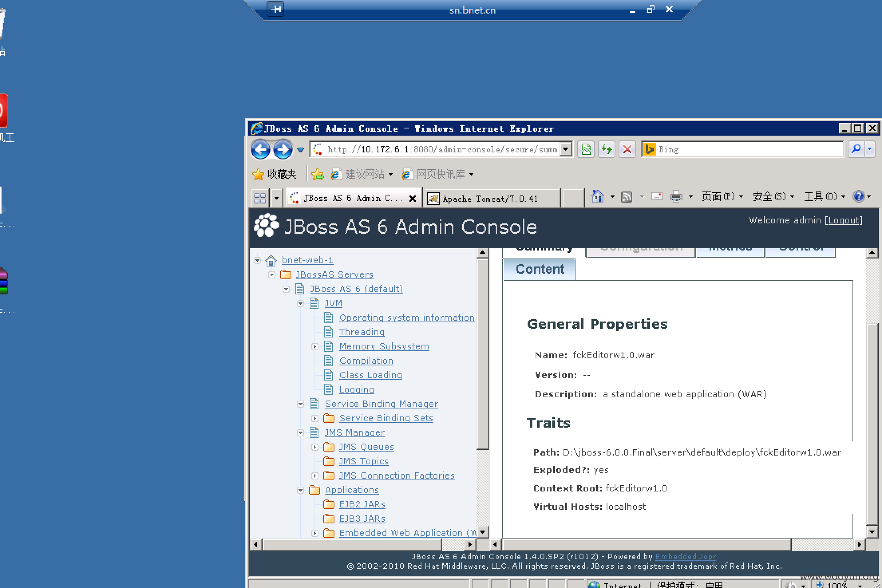Click the Home page icon
Screen dimensions: 882x588
coord(597,197)
